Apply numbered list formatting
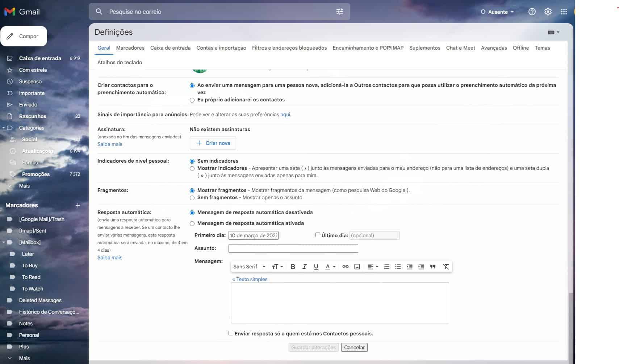This screenshot has height=364, width=619. pyautogui.click(x=386, y=267)
